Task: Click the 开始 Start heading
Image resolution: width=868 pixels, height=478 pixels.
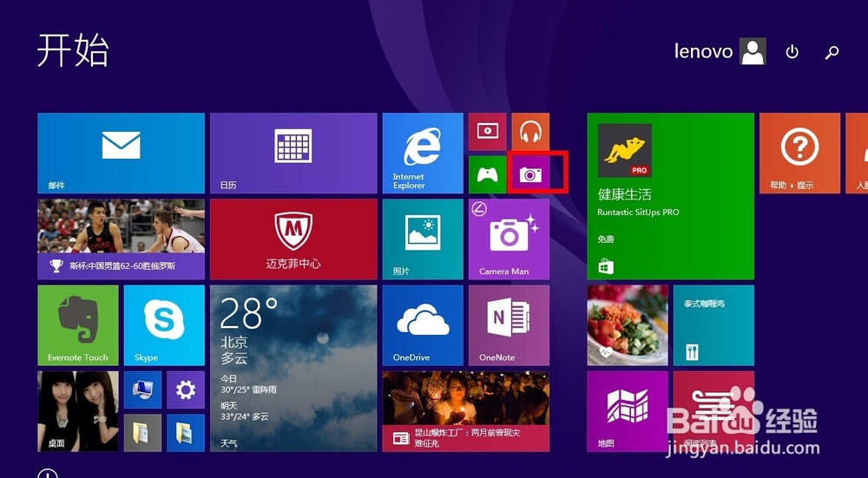Action: point(73,50)
